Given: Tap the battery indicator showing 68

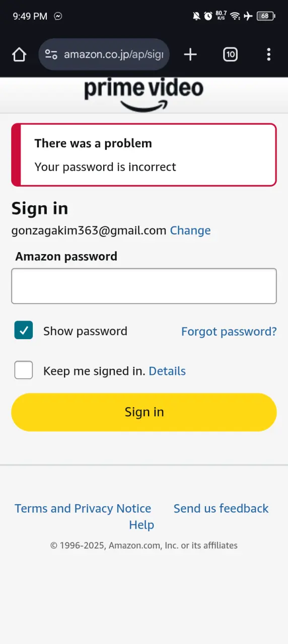Looking at the screenshot, I should pyautogui.click(x=265, y=16).
